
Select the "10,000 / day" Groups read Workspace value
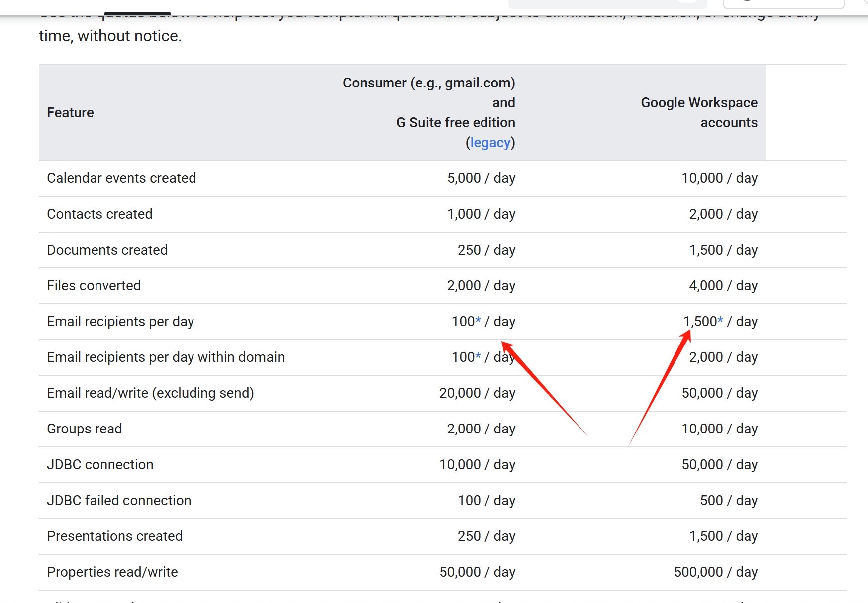(x=719, y=429)
